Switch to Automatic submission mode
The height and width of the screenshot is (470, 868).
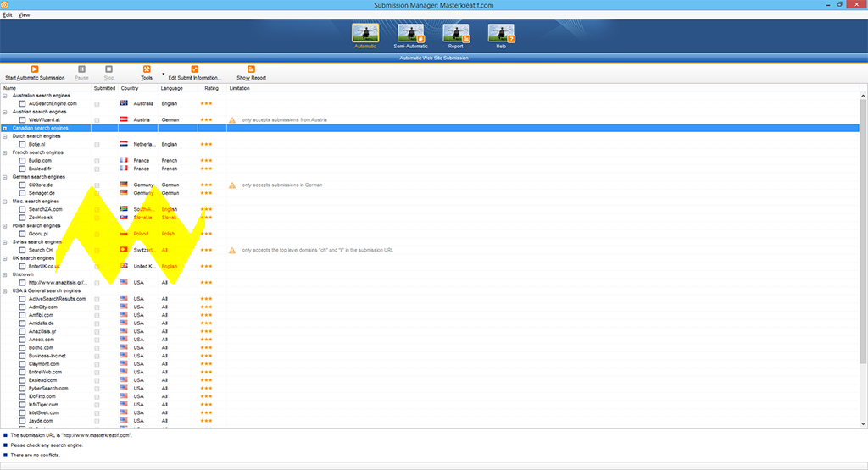365,36
